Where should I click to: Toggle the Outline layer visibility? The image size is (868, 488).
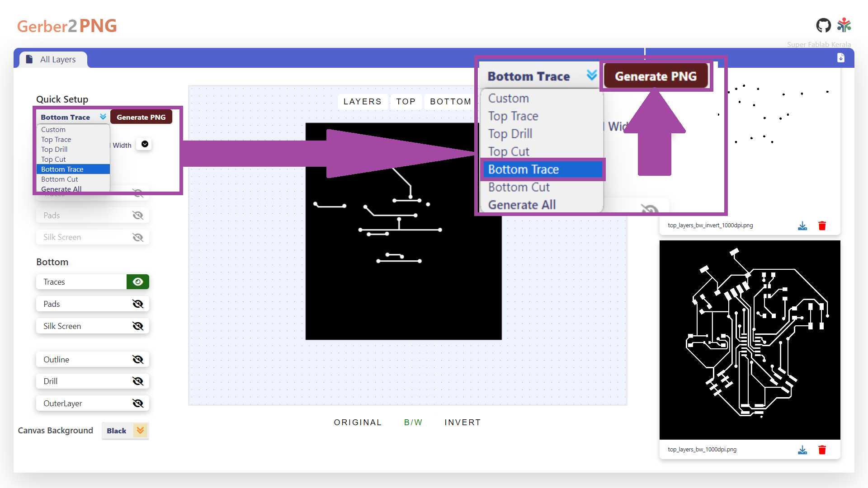[x=137, y=360]
